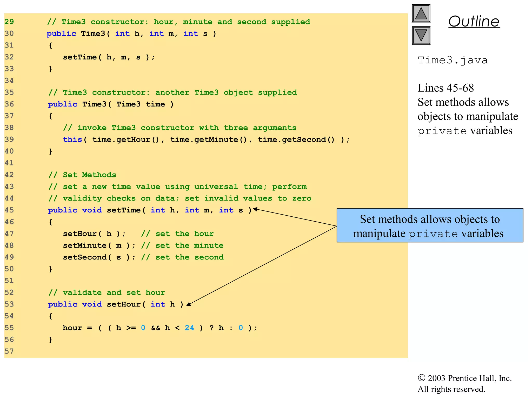Click 'public void setHour( int h )' on line 53

pos(116,304)
